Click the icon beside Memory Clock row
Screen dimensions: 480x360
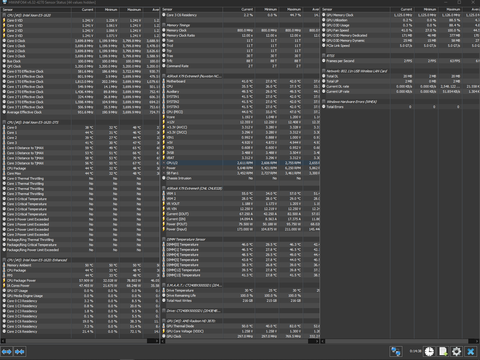coord(164,30)
